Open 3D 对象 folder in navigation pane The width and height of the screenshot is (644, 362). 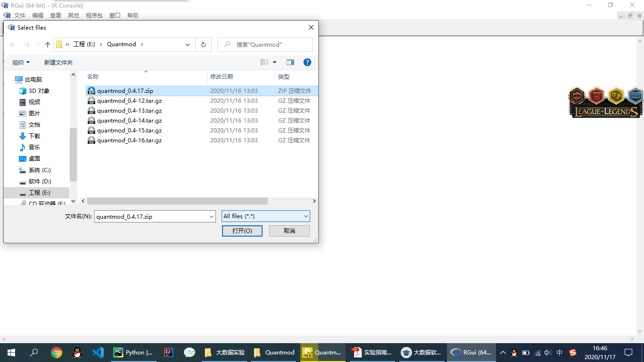39,90
